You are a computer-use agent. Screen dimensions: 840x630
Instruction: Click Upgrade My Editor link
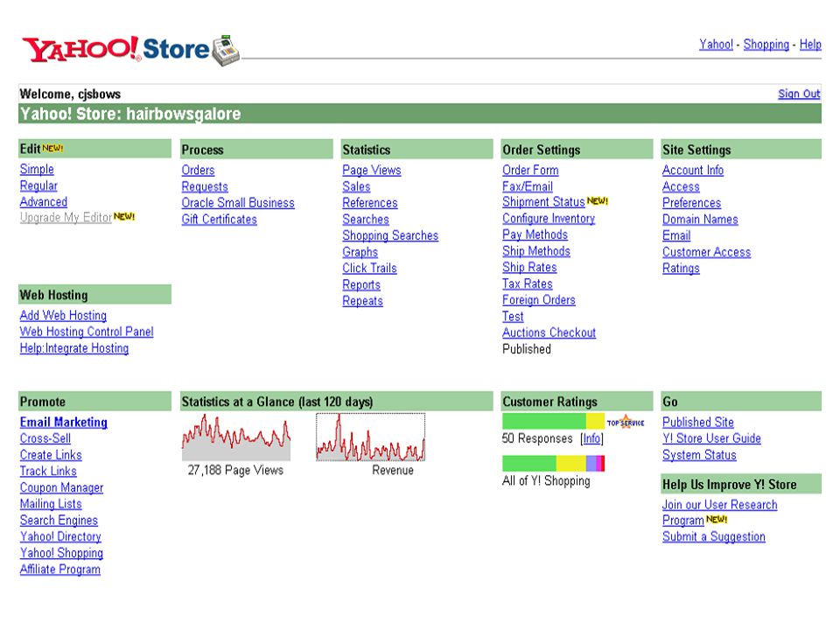[x=66, y=218]
